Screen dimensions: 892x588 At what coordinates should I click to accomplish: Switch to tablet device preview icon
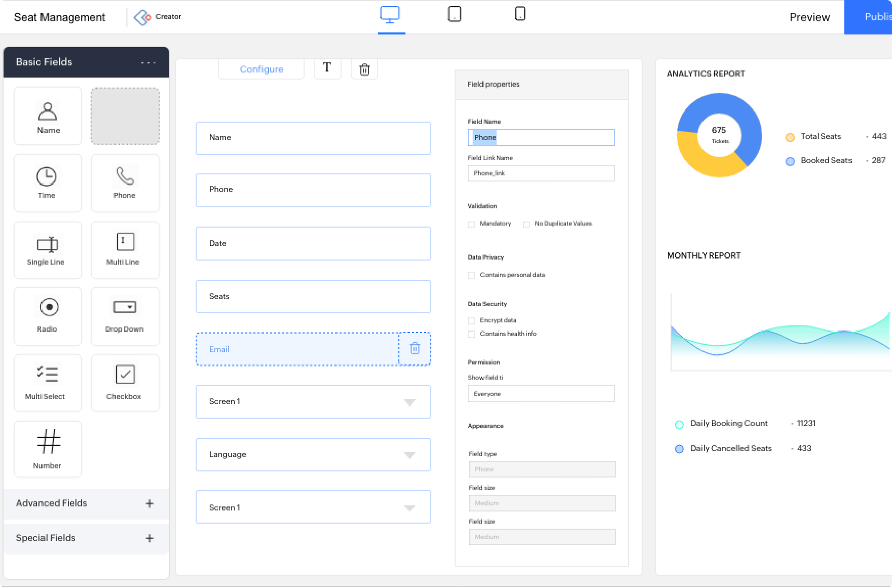pos(454,14)
